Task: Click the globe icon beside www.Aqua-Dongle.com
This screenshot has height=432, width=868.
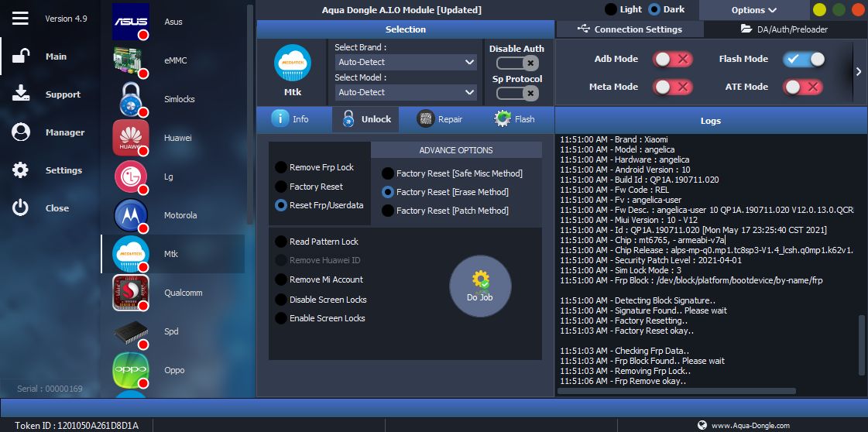Action: tap(702, 425)
